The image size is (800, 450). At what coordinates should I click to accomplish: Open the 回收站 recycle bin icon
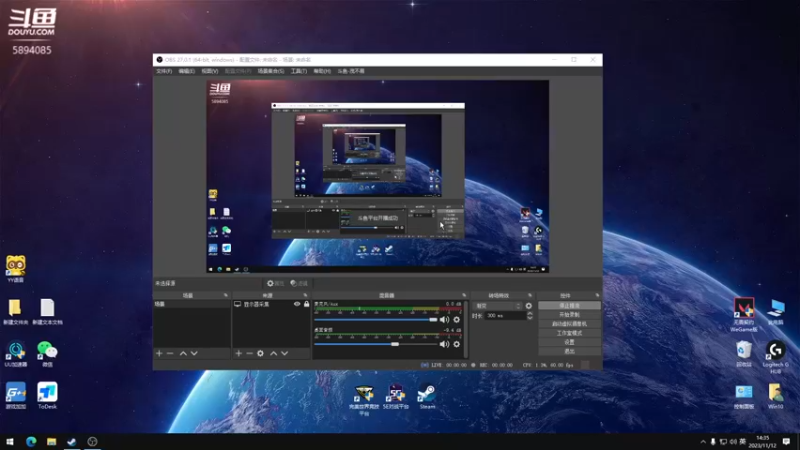744,354
